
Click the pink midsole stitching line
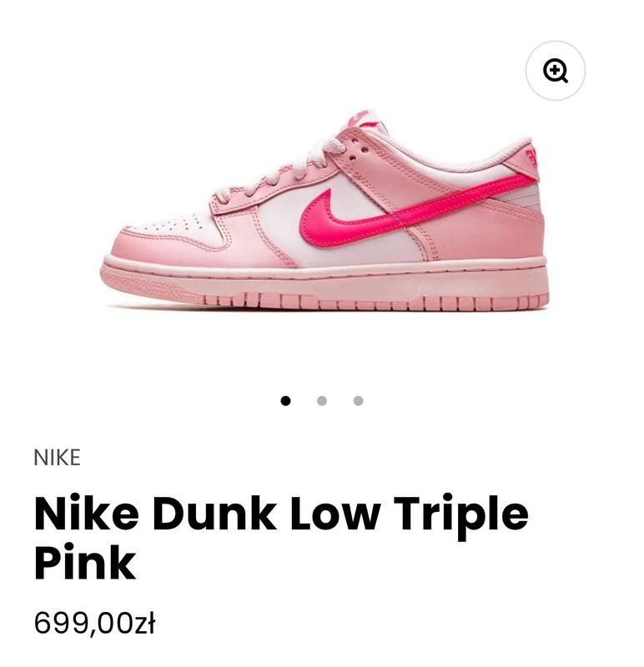325,274
